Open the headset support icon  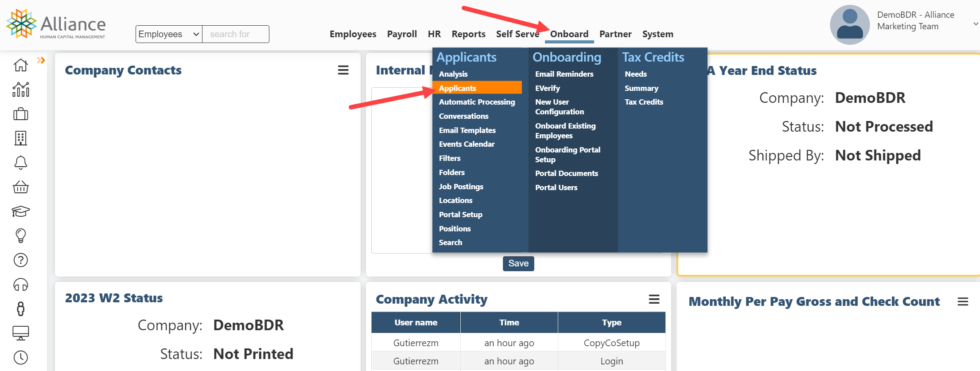(20, 285)
